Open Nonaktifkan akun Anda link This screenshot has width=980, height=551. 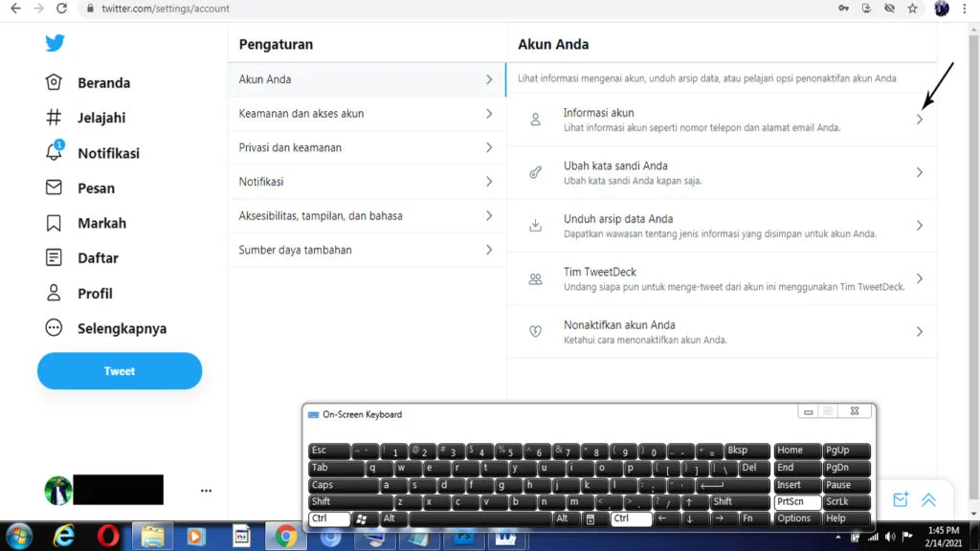(x=722, y=332)
